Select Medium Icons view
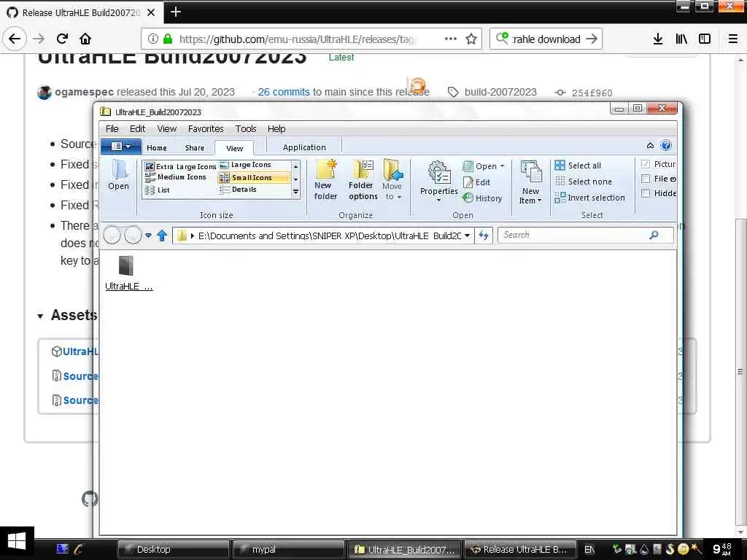747x560 pixels. pyautogui.click(x=175, y=176)
